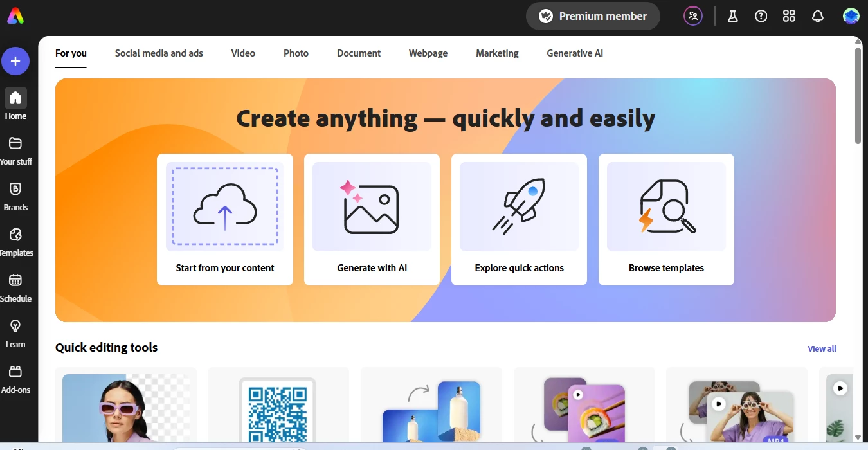Open the apps grid icon
The width and height of the screenshot is (868, 450).
pos(790,16)
